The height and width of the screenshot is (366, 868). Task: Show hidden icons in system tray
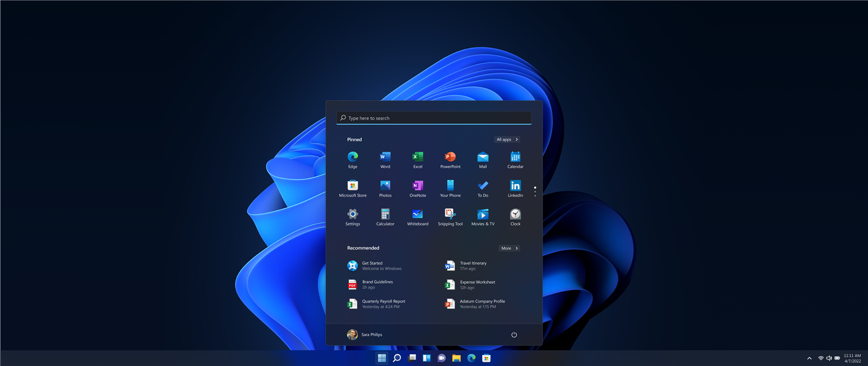pos(809,358)
